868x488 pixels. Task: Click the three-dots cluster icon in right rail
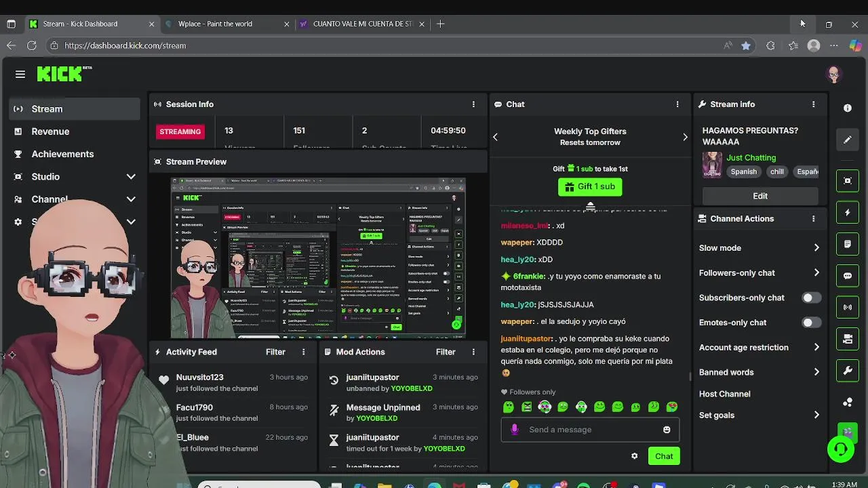pyautogui.click(x=848, y=402)
